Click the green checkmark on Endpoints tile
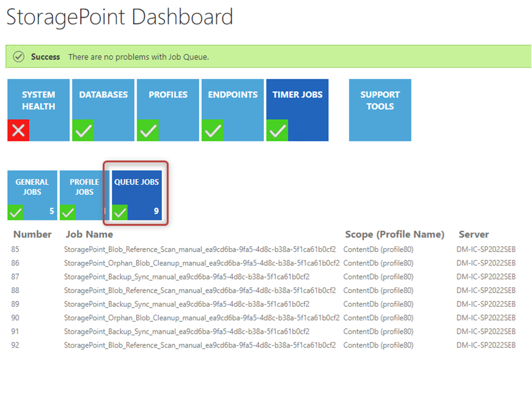Viewport: 532px width, 395px height. point(213,130)
